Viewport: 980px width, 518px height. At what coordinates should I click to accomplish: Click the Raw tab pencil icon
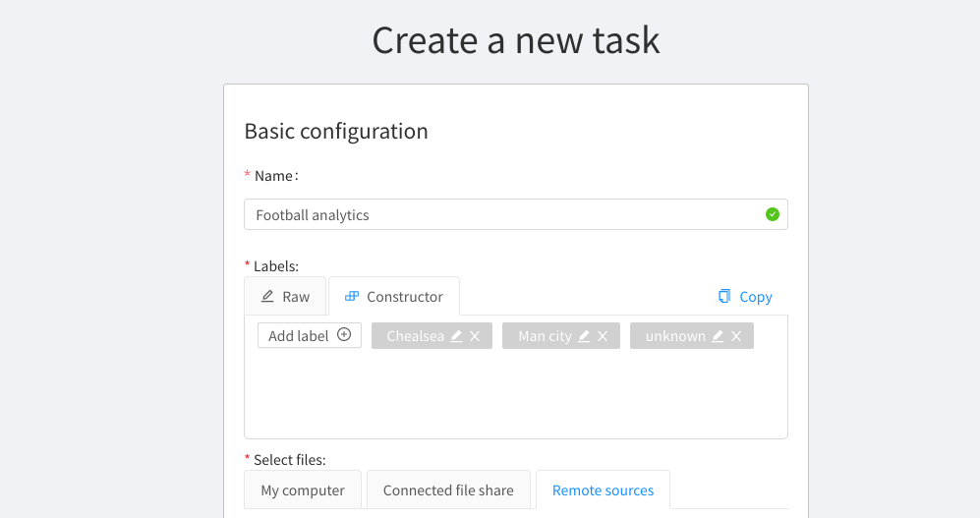coord(267,296)
